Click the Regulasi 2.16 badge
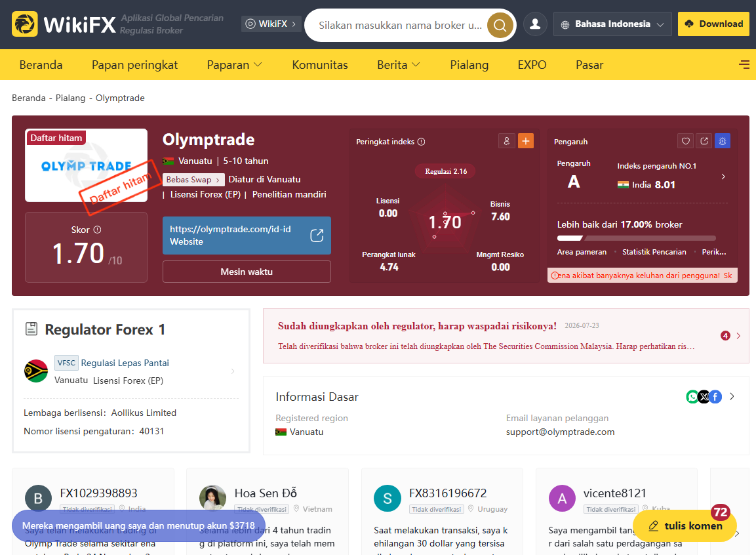 pos(446,171)
